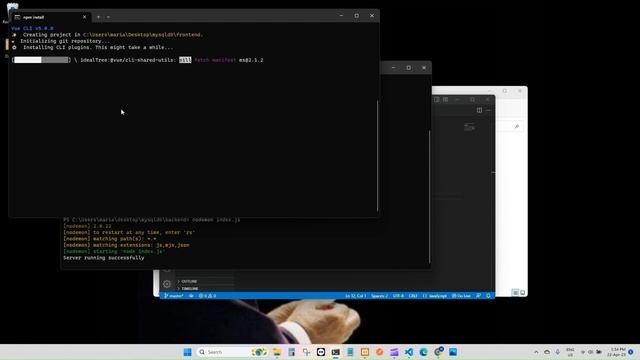Select the npm install terminal tab

(x=50, y=17)
